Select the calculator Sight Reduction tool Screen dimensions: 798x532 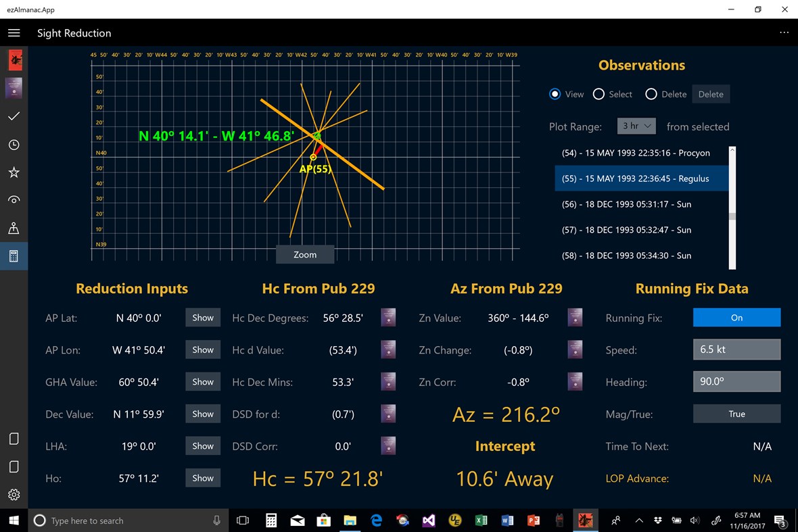[14, 256]
